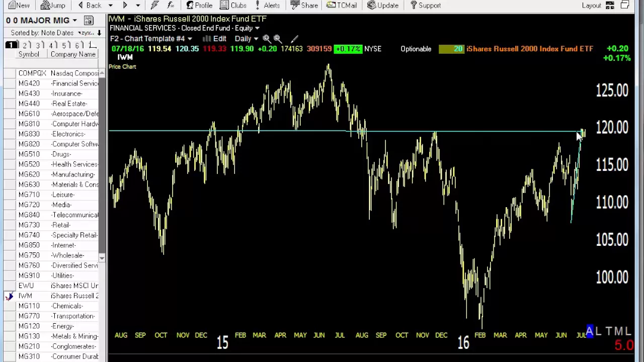644x362 pixels.
Task: Click the Share toolbar button
Action: 304,5
